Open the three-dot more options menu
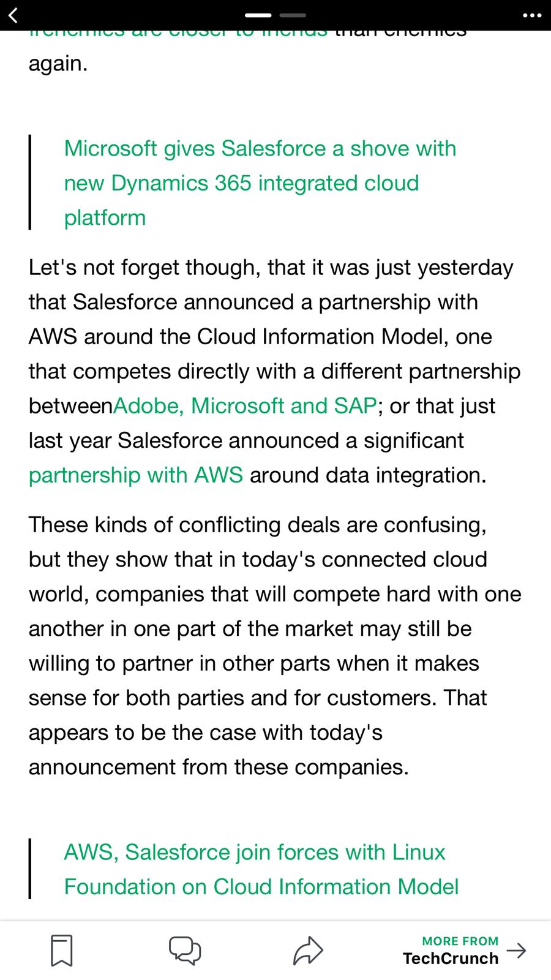This screenshot has width=551, height=980. (531, 15)
